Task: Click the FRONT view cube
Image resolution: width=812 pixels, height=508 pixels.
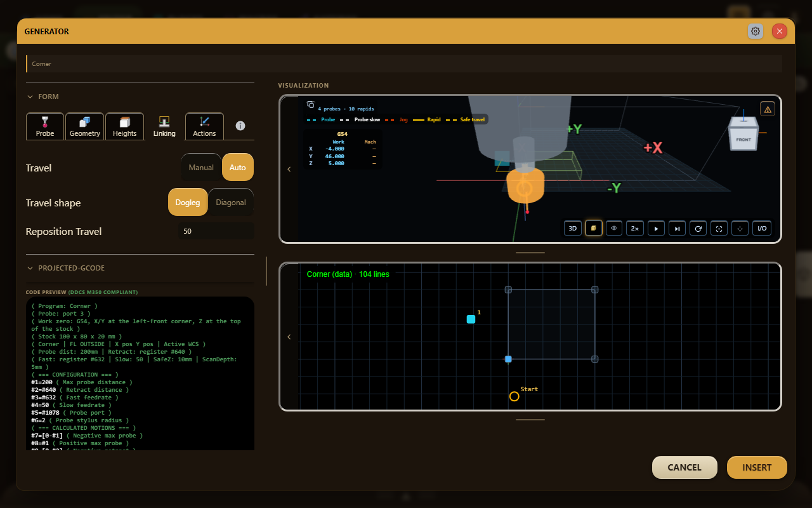Action: pyautogui.click(x=743, y=138)
